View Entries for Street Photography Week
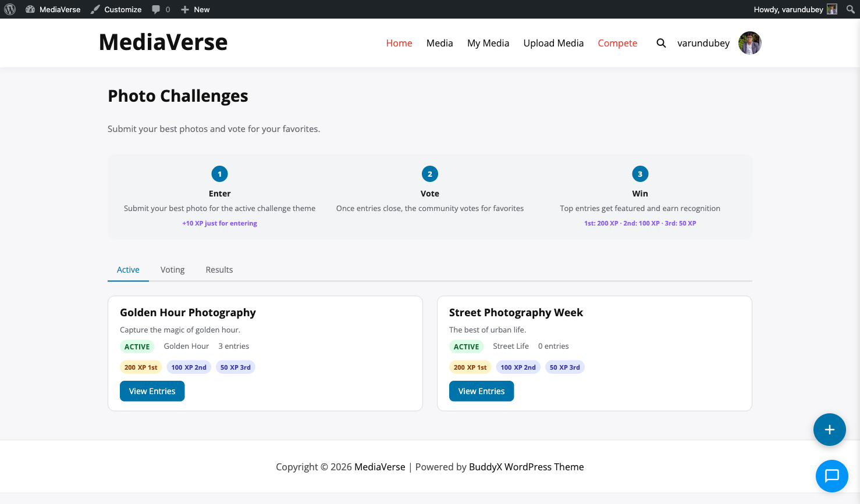This screenshot has width=860, height=504. tap(481, 391)
